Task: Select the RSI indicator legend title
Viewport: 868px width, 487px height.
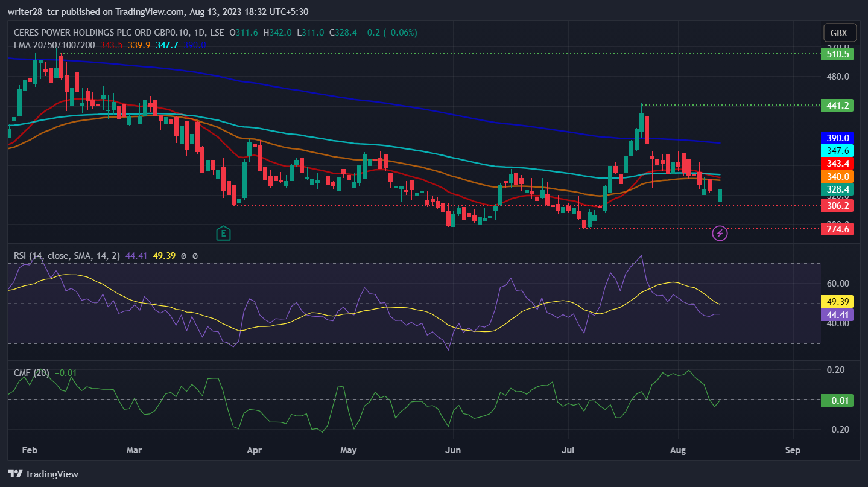Action: (x=67, y=256)
